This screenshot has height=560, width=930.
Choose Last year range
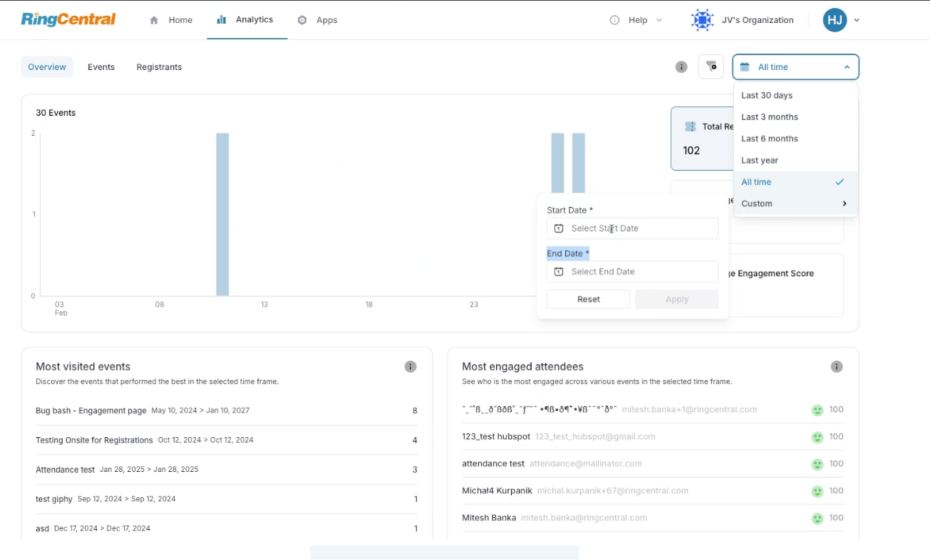coord(759,160)
